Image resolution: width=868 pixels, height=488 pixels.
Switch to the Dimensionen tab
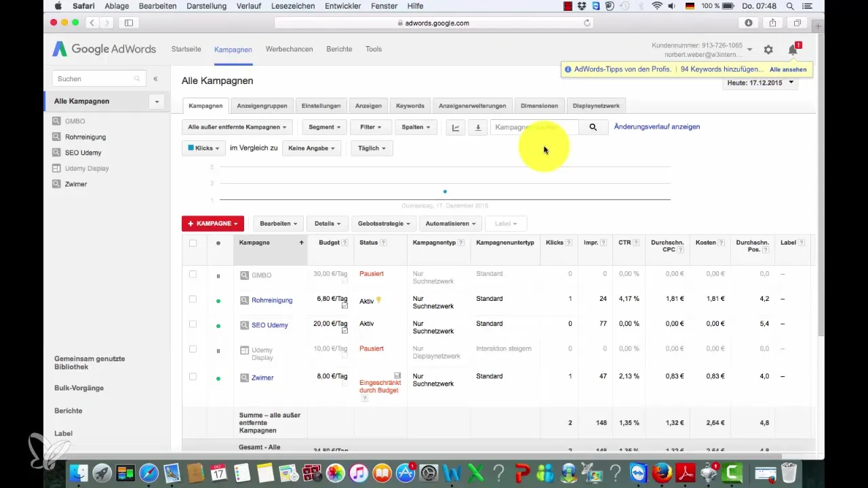pyautogui.click(x=540, y=106)
